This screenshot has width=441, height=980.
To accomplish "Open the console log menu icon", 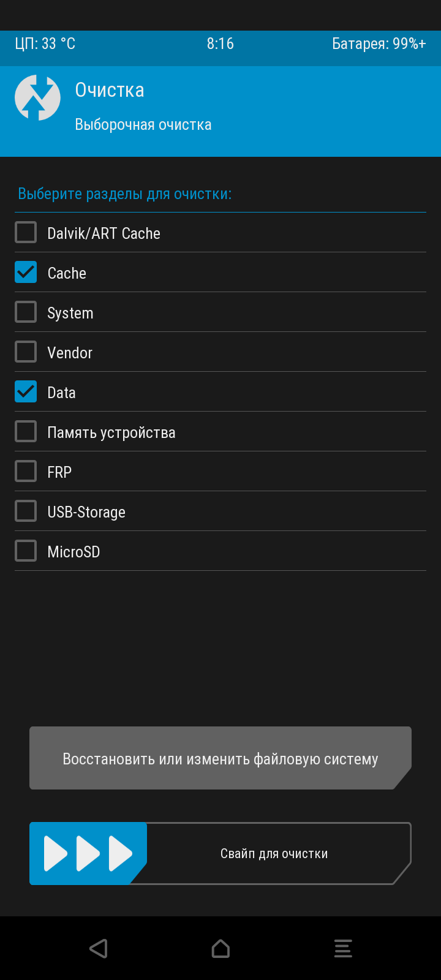I will (343, 948).
